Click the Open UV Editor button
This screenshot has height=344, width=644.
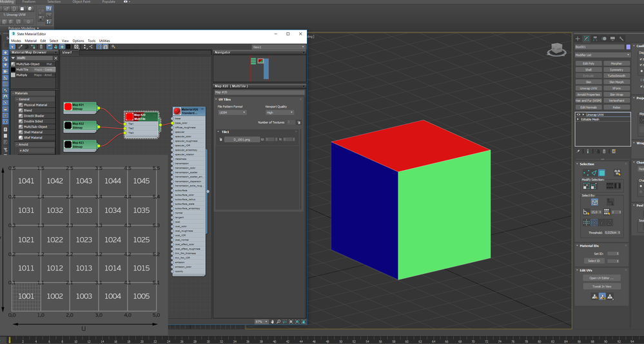point(601,278)
